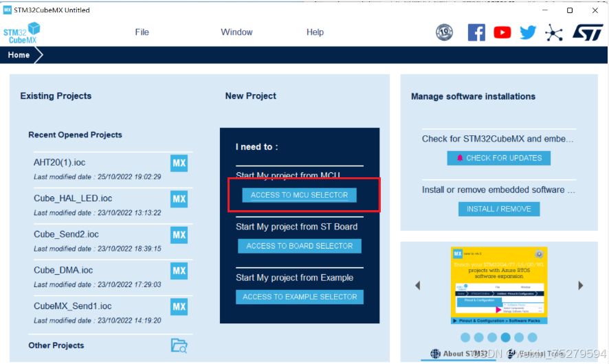Screen dimensions: 609x364
Task: Open the YouTube icon link
Action: tap(502, 32)
